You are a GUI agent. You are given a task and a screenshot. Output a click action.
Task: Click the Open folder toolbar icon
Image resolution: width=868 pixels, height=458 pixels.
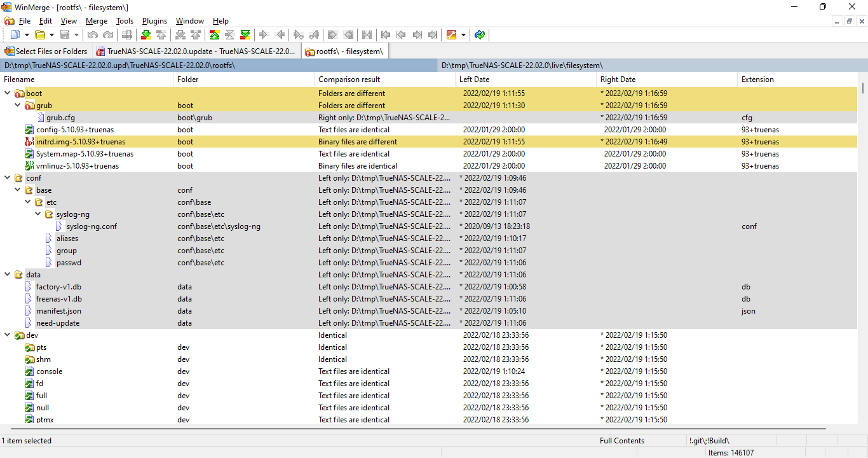click(x=40, y=34)
